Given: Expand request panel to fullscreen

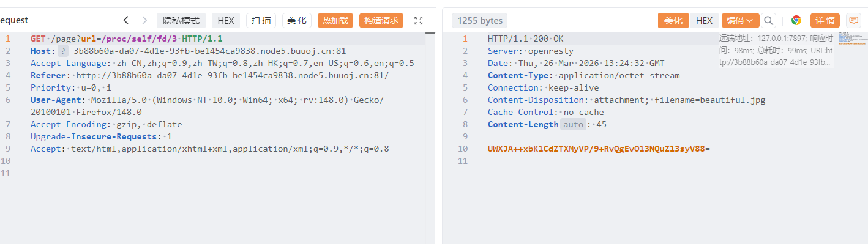Looking at the screenshot, I should click(x=419, y=20).
